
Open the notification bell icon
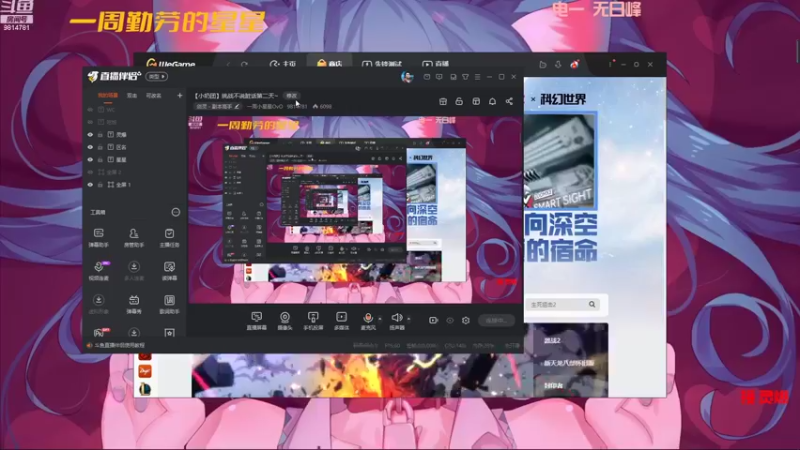click(x=492, y=101)
